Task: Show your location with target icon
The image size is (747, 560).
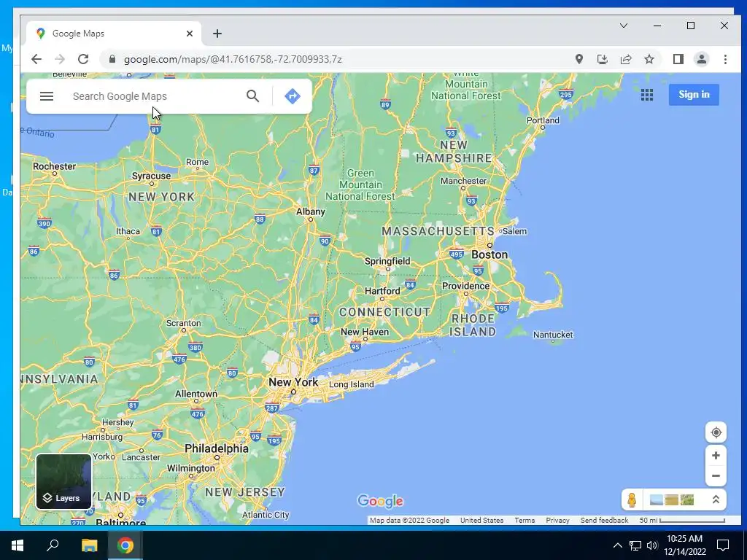Action: [716, 432]
